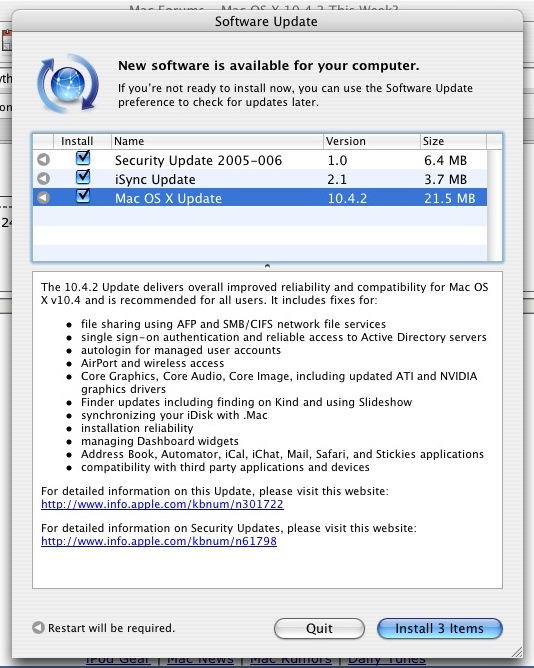
Task: Click restart icon beside Security Update 2005-006
Action: pyautogui.click(x=43, y=160)
